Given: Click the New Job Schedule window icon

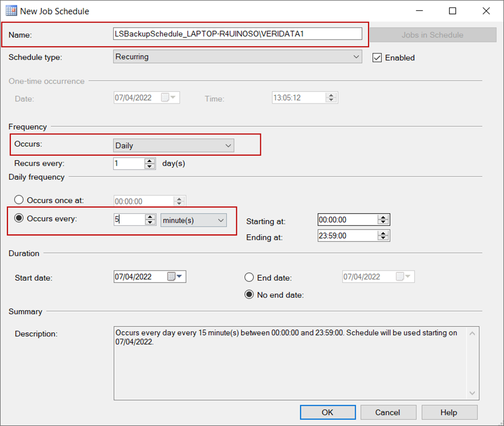Looking at the screenshot, I should (x=12, y=11).
